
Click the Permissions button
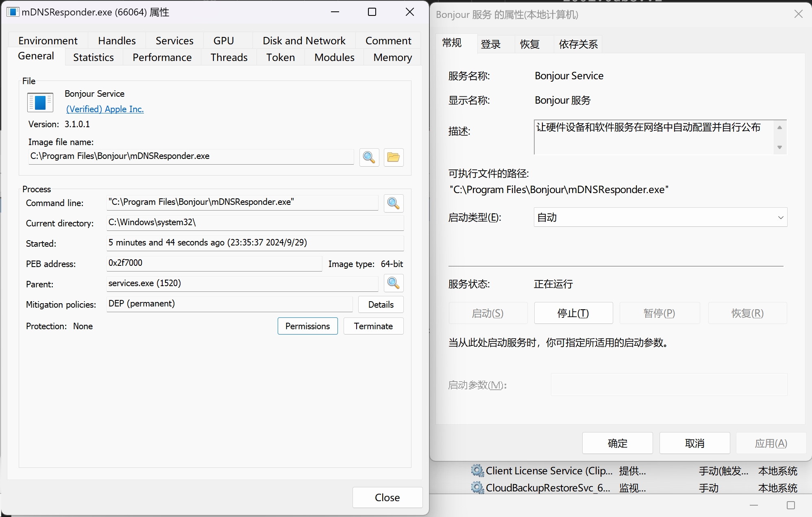(x=307, y=326)
